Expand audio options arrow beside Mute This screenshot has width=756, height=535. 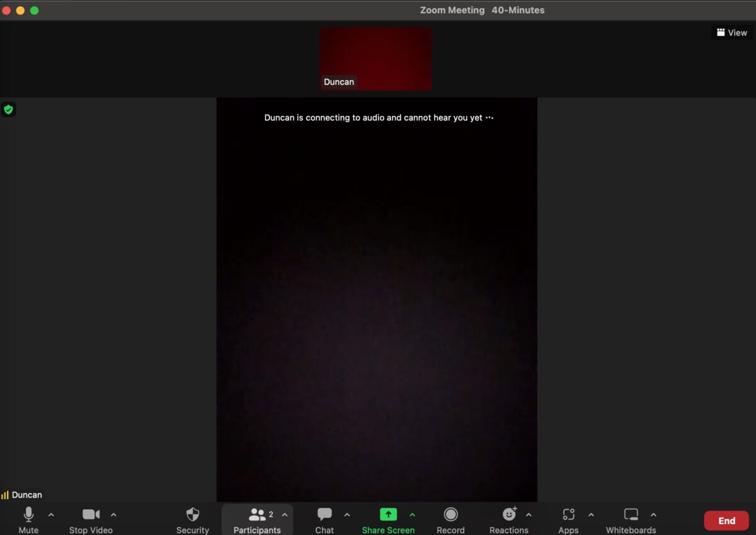click(x=51, y=515)
